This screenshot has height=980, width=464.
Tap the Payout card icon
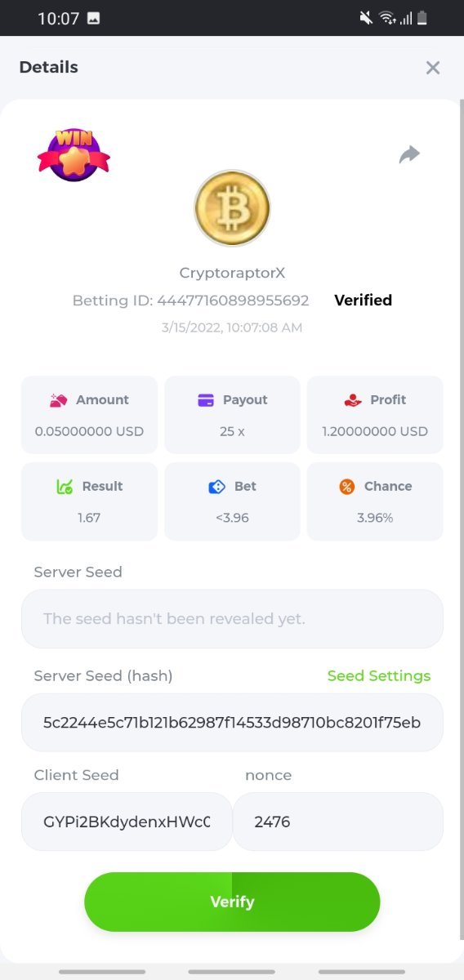pyautogui.click(x=206, y=400)
